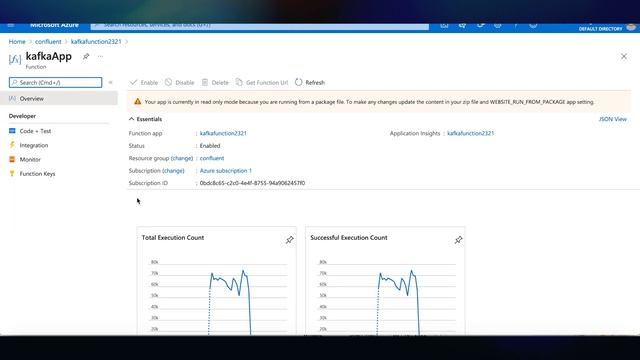Viewport: 640px width, 360px height.
Task: Open Azure subscription 1 link
Action: coord(226,171)
